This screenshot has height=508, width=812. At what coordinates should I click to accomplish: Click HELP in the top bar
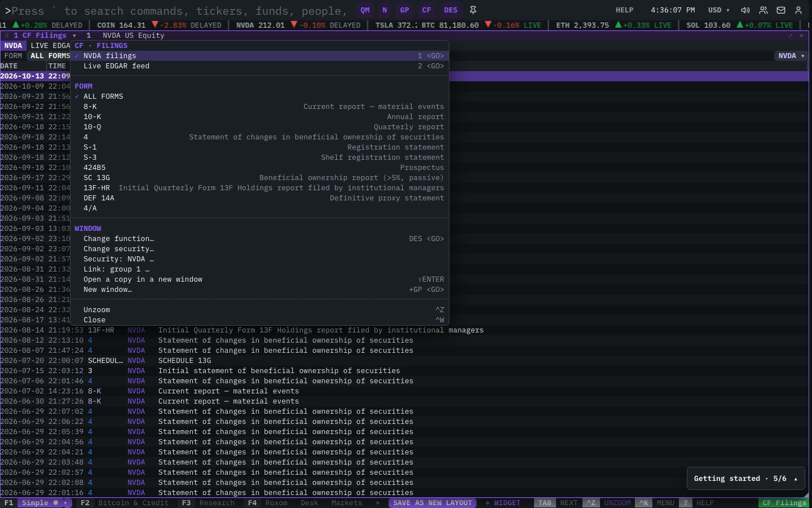(624, 10)
